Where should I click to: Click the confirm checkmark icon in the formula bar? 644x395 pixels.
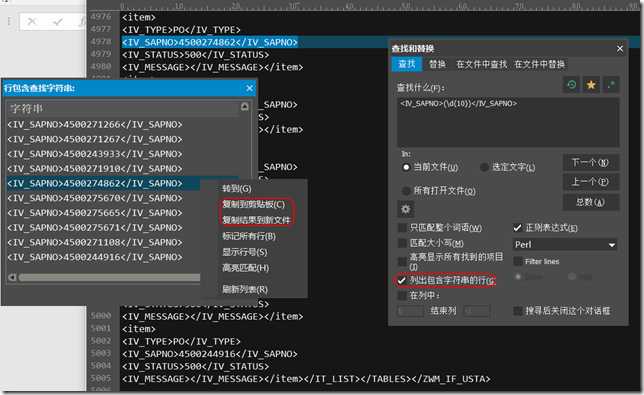(x=58, y=22)
